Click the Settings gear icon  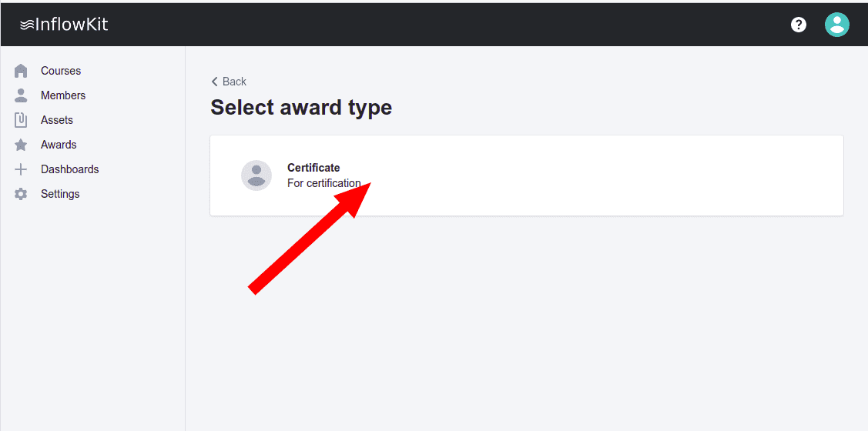[22, 194]
